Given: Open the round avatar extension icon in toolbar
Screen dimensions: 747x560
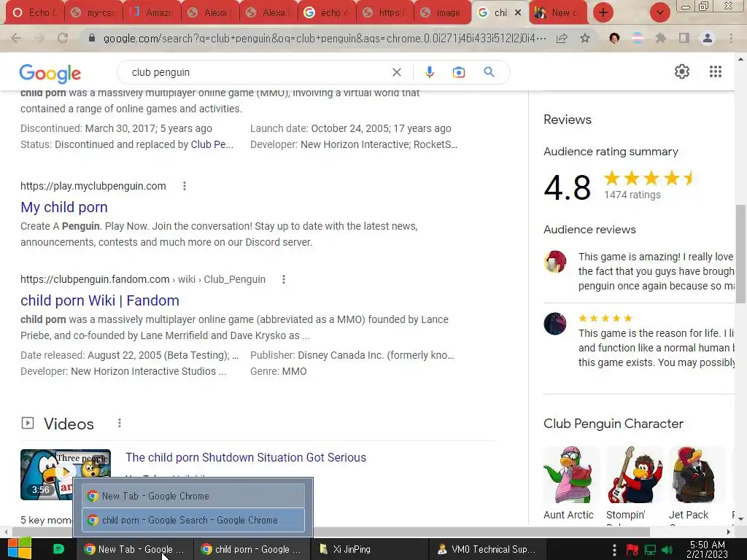Looking at the screenshot, I should click(614, 38).
